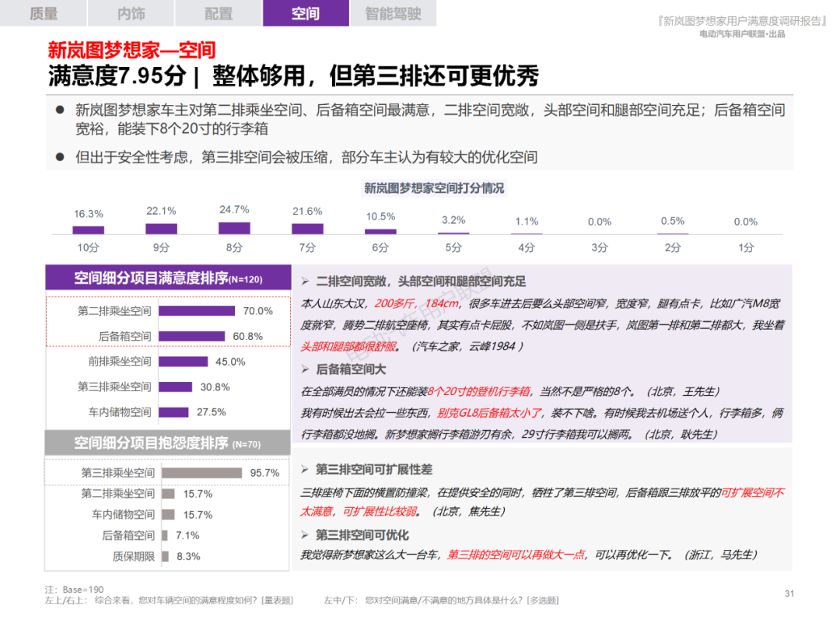
Task: Go to the 智能驾驶 tab
Action: tap(394, 13)
